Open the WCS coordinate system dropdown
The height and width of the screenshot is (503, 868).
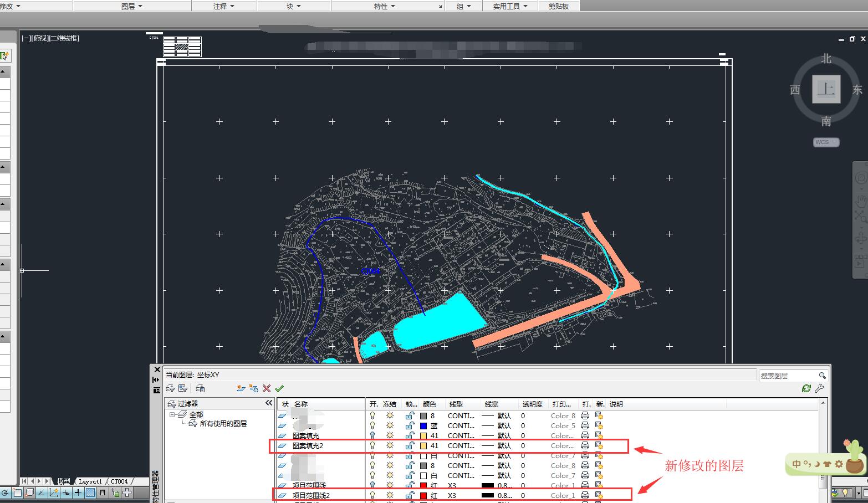(826, 142)
